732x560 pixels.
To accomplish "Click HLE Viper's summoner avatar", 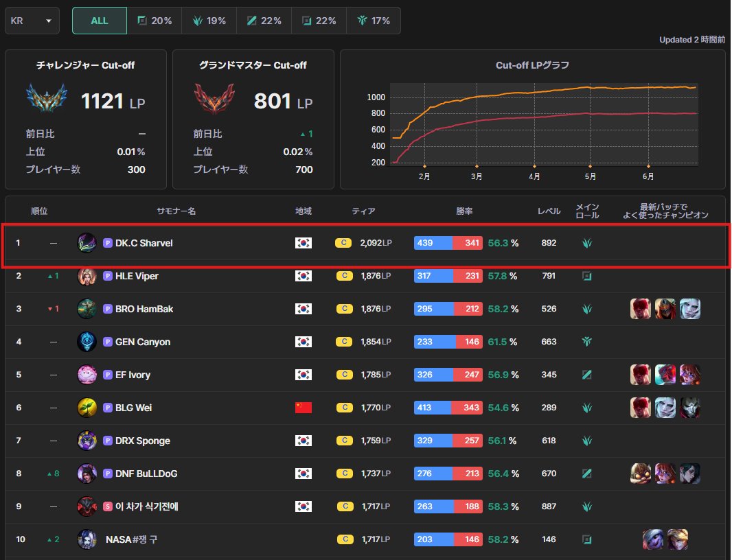I will pyautogui.click(x=87, y=276).
